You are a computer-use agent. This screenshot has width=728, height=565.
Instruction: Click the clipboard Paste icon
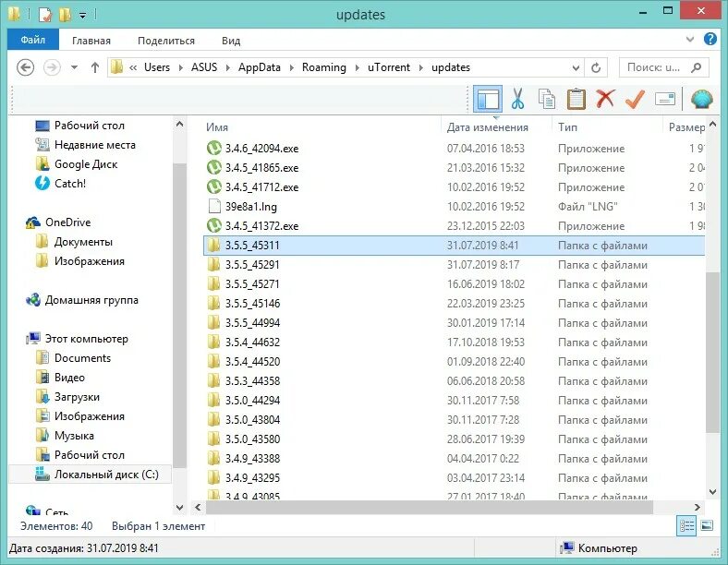576,99
